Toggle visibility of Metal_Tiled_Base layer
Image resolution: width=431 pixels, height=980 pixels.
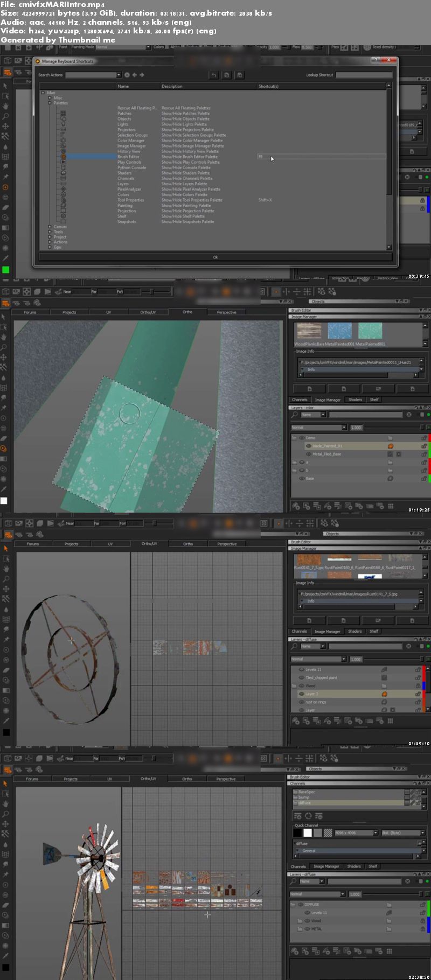click(309, 454)
